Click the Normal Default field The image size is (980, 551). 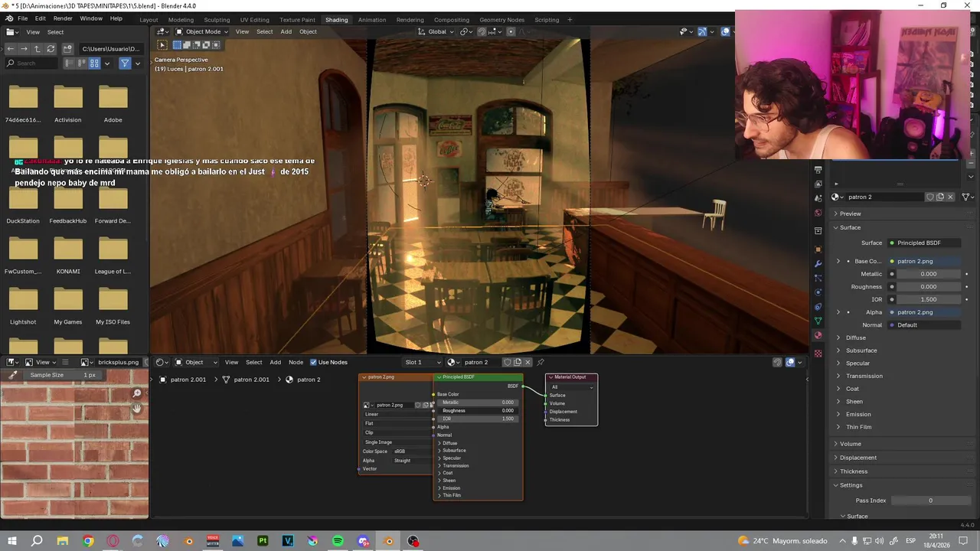pos(924,325)
